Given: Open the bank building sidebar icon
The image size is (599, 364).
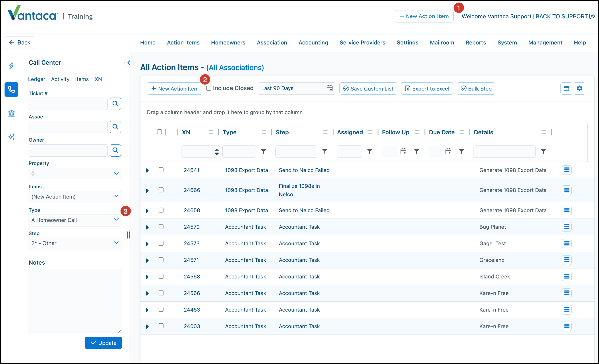Looking at the screenshot, I should (11, 113).
